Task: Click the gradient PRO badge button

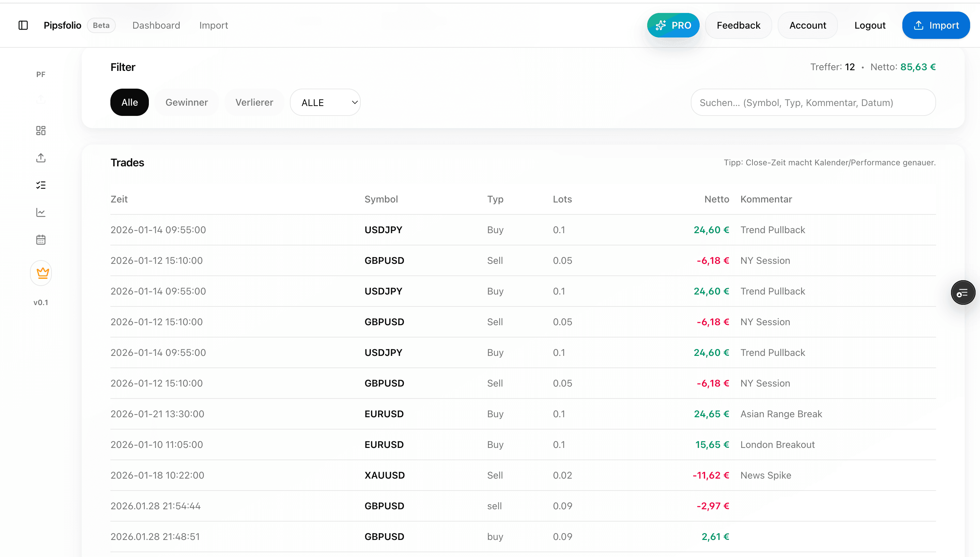Action: pyautogui.click(x=673, y=25)
